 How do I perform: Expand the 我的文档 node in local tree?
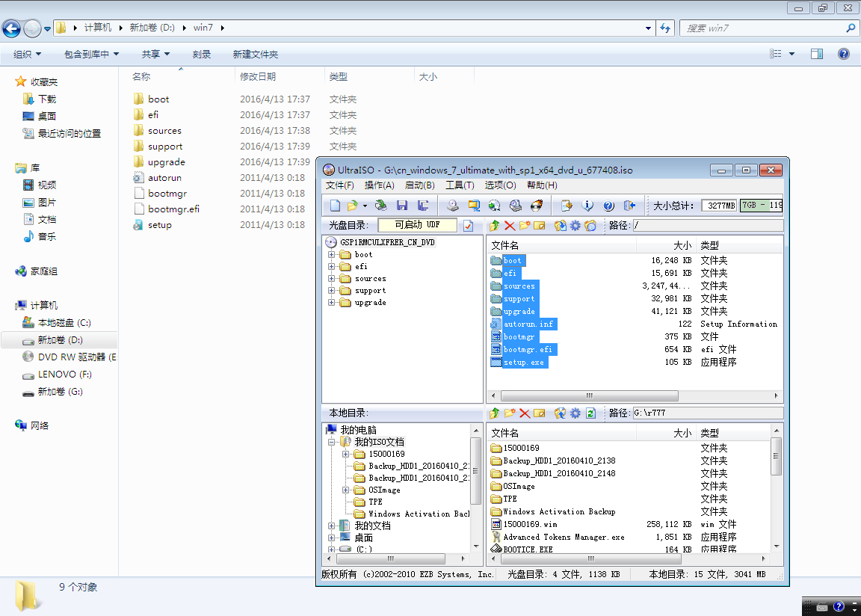[x=331, y=526]
